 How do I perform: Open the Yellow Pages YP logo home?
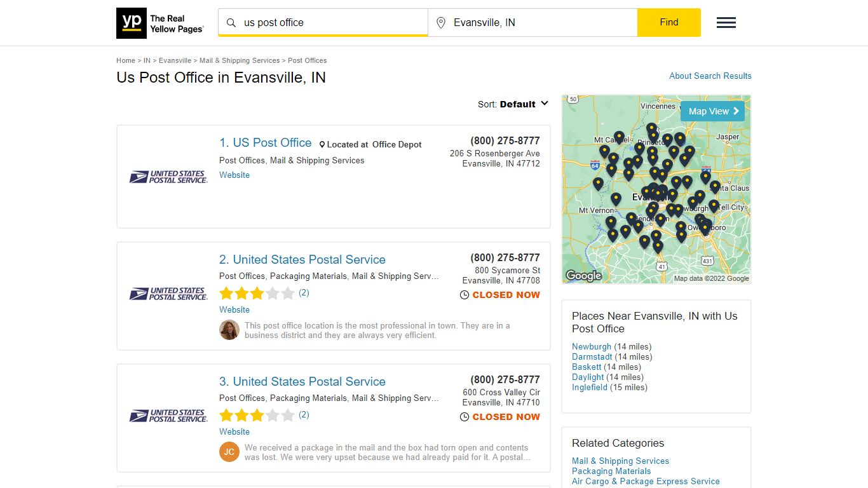coord(160,23)
